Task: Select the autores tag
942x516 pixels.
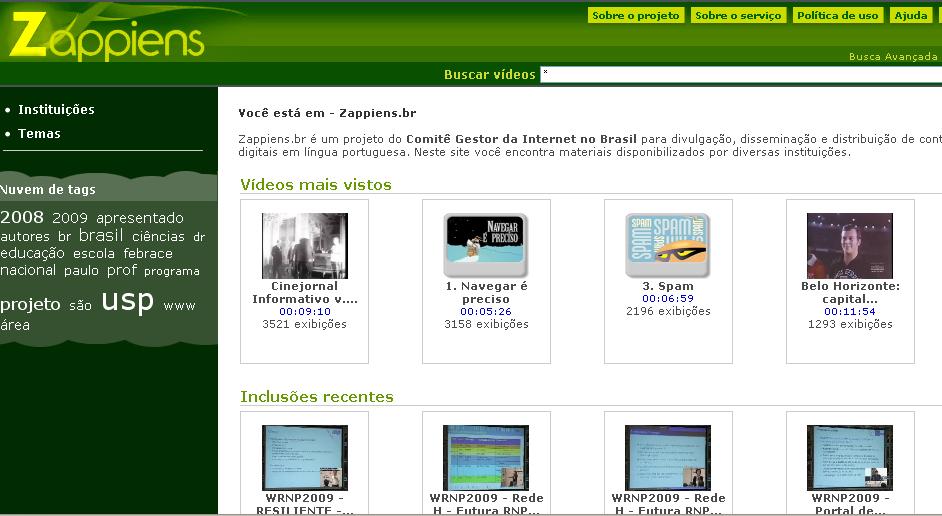Action: [x=25, y=236]
